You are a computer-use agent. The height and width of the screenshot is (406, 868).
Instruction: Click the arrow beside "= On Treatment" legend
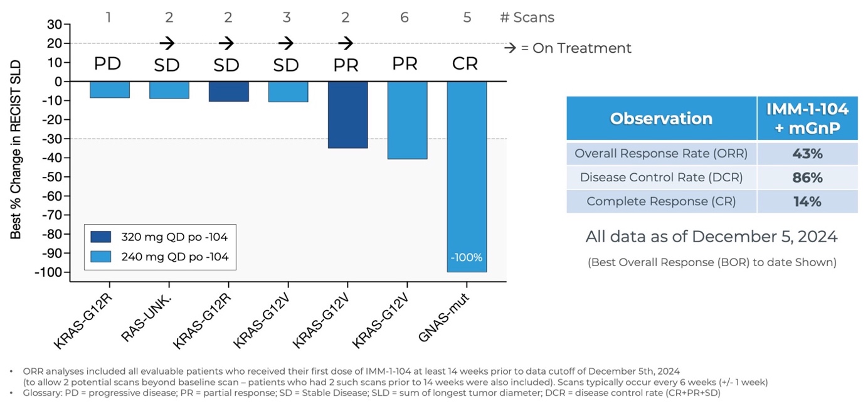coord(511,48)
